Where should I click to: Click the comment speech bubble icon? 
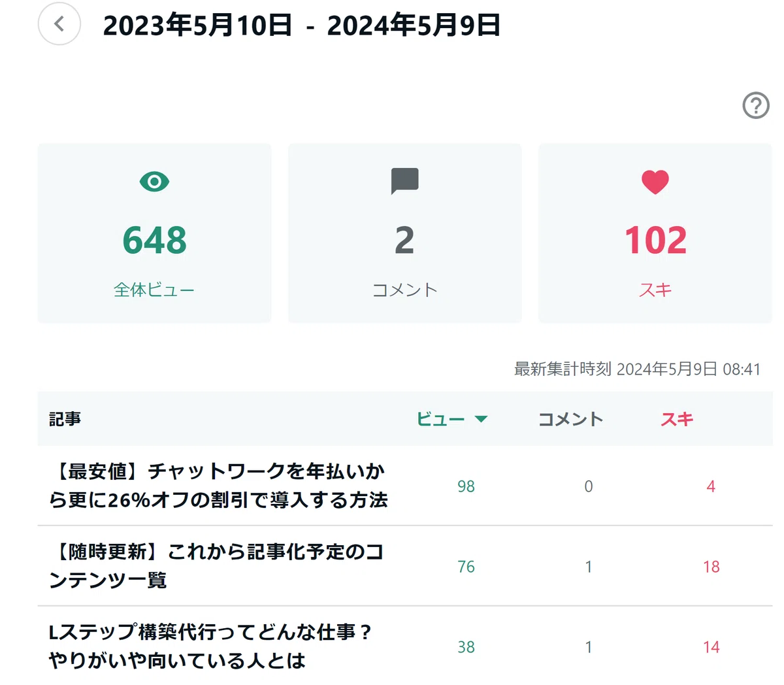pyautogui.click(x=404, y=181)
